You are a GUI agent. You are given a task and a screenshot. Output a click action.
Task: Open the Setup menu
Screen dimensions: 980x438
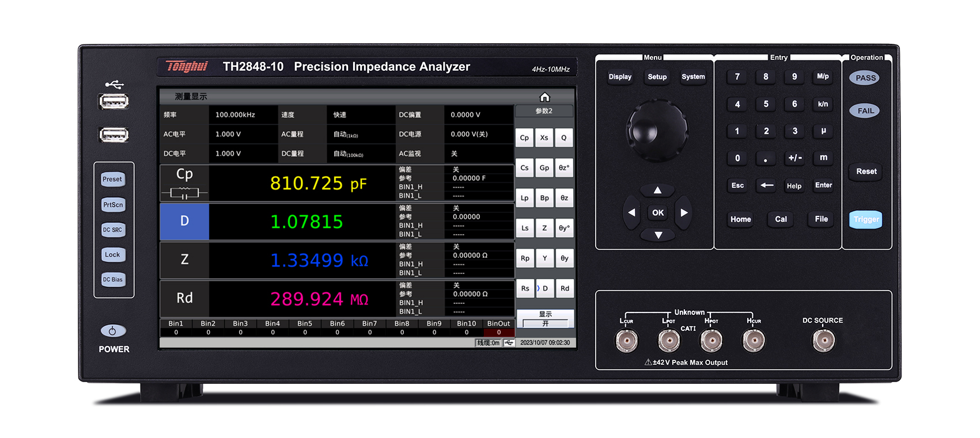657,77
